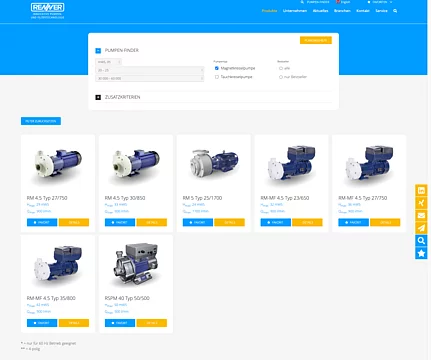Expand the Zusatzkriterien section with the black plus icon
Image resolution: width=431 pixels, height=360 pixels.
coord(98,97)
